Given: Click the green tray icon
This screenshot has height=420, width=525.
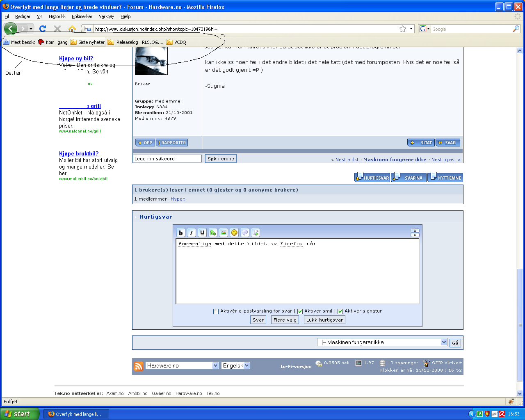Looking at the screenshot, I should click(480, 414).
